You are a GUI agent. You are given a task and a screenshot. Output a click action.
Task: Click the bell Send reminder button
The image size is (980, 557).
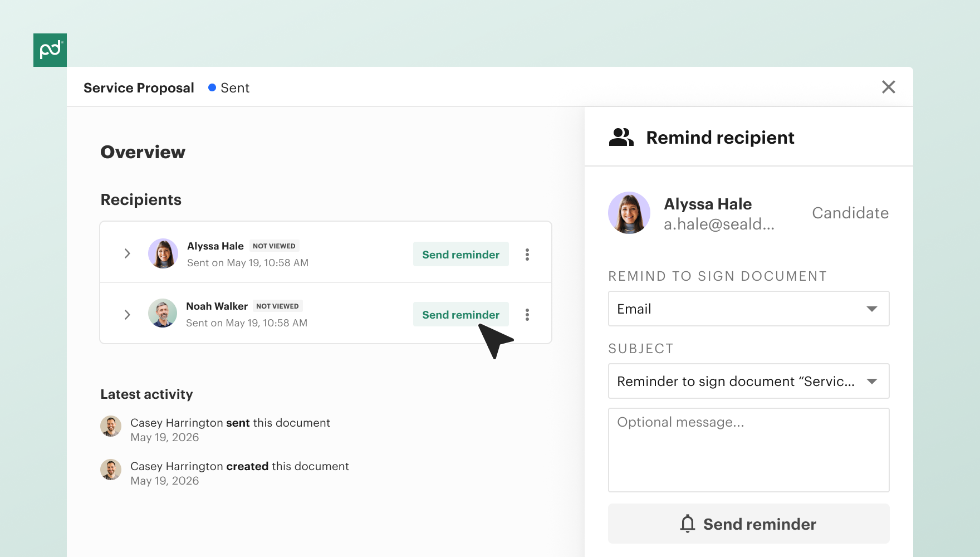[x=748, y=524]
